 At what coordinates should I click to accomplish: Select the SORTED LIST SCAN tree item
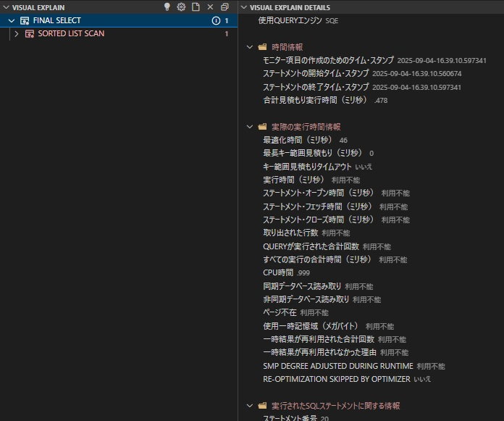pyautogui.click(x=71, y=34)
